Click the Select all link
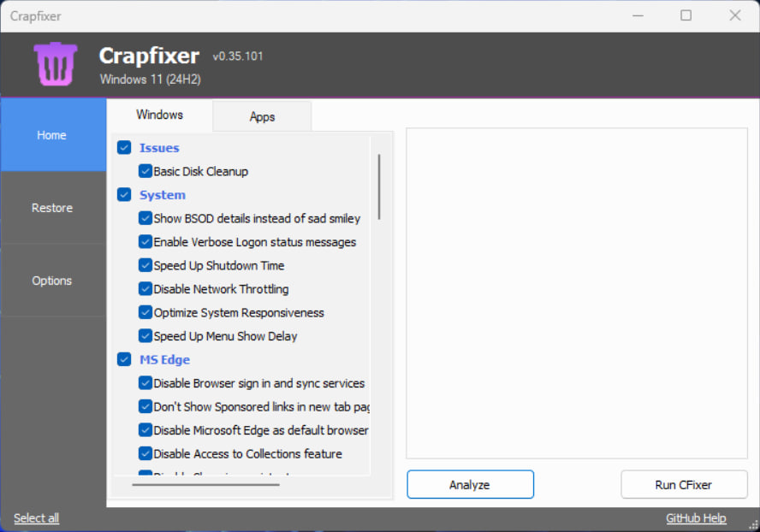The image size is (760, 532). 36,518
